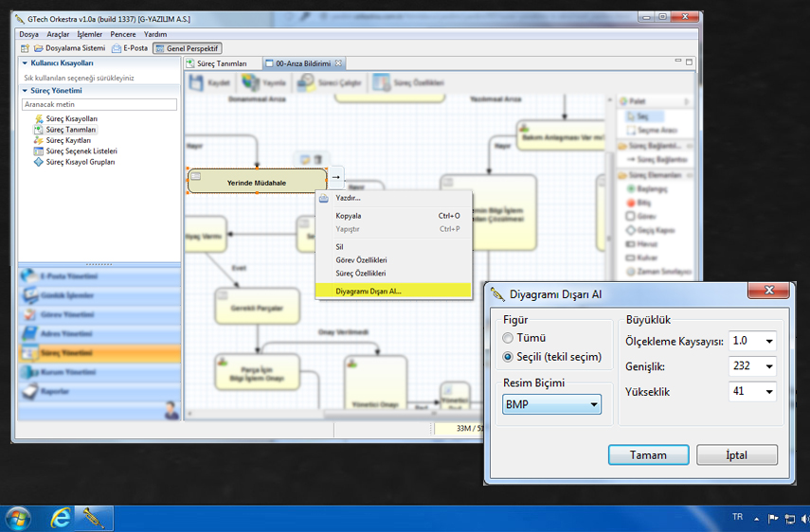Viewport: 810px width, 532px height.
Task: Select the Süreç Kayıtları icon in sidebar
Action: (39, 140)
